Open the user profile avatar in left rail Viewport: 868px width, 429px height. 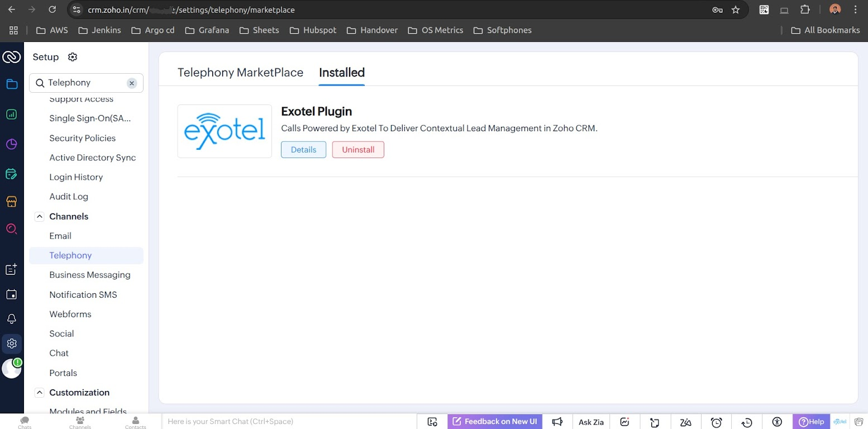[12, 369]
